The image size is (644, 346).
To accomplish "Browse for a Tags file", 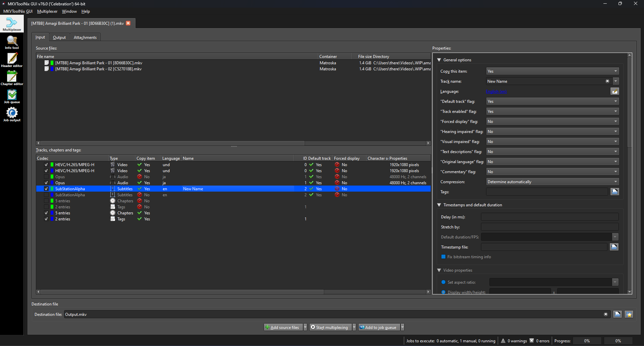I will pos(614,192).
